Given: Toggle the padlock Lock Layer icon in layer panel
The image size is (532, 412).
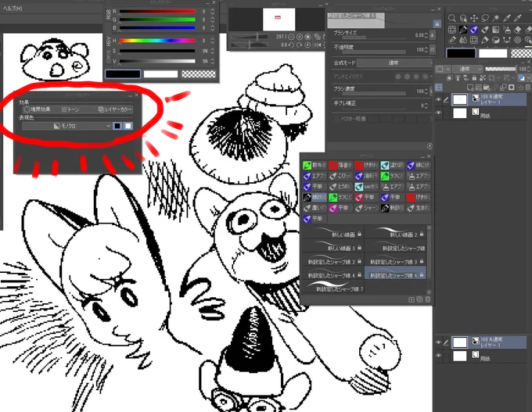Looking at the screenshot, I should tap(474, 78).
